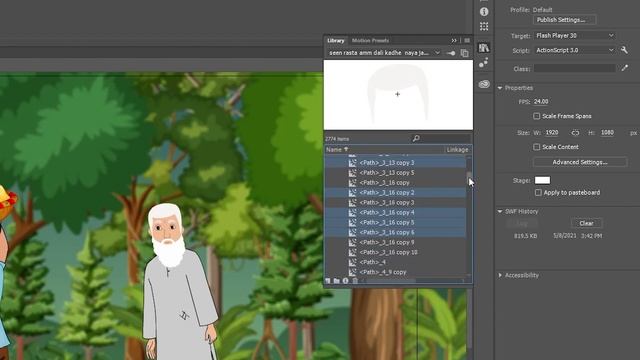Open the Script ActionScript 3.0 dropdown
640x360 pixels.
point(574,50)
